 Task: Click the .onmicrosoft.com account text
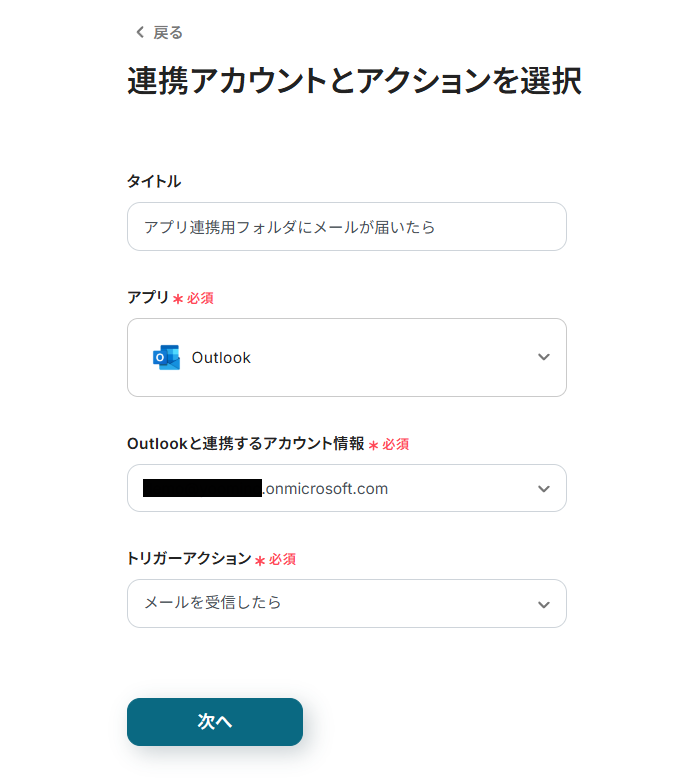(325, 489)
